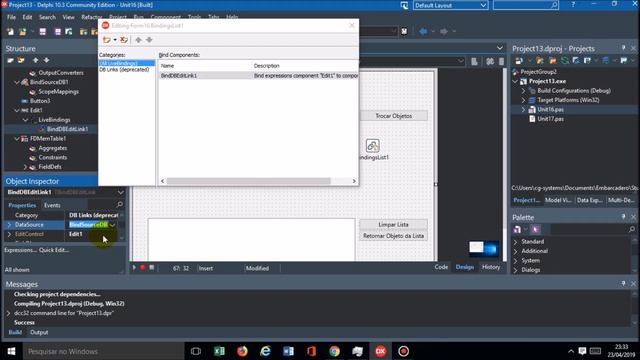
Task: Click Expressions... link in Object Inspector
Action: 20,250
